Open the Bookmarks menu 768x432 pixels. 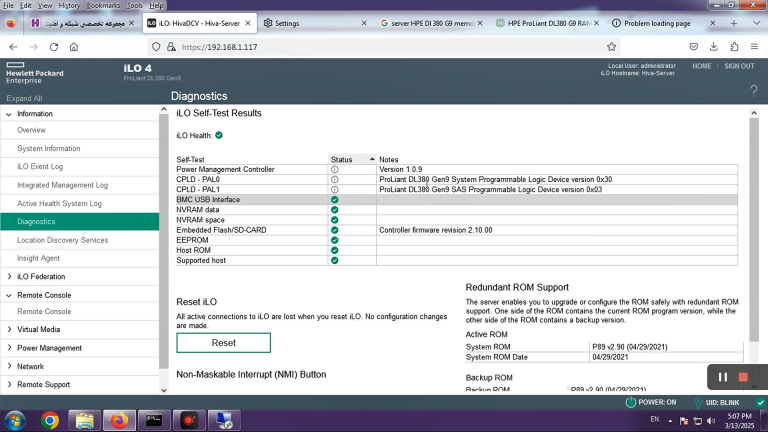pyautogui.click(x=103, y=5)
